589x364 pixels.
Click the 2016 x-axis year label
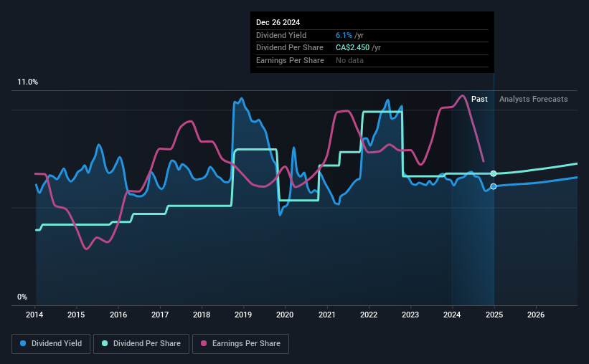tap(118, 315)
